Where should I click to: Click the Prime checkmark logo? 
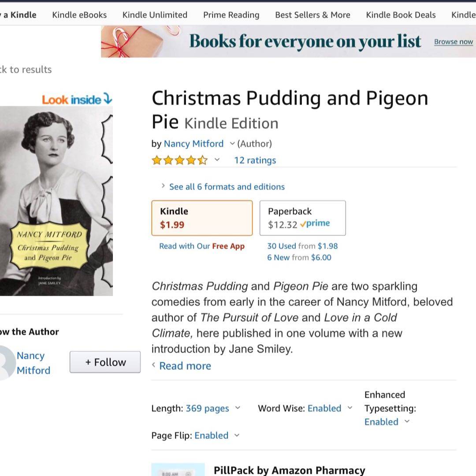pyautogui.click(x=315, y=224)
